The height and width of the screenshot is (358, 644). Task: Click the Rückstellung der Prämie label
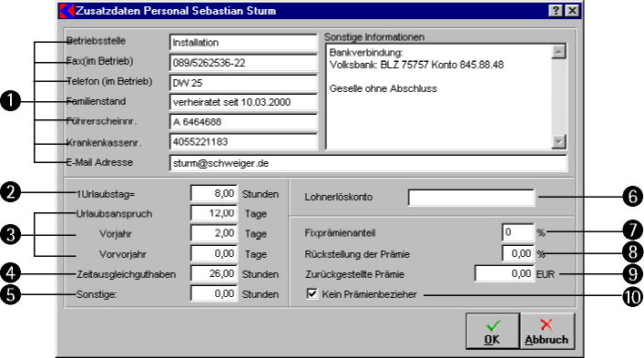point(357,254)
